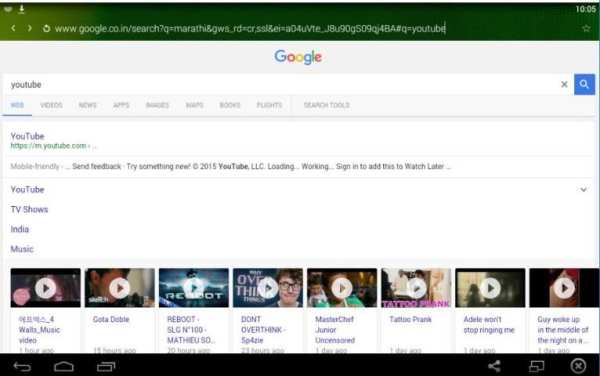
Task: Switch to the News tab
Action: click(x=88, y=105)
